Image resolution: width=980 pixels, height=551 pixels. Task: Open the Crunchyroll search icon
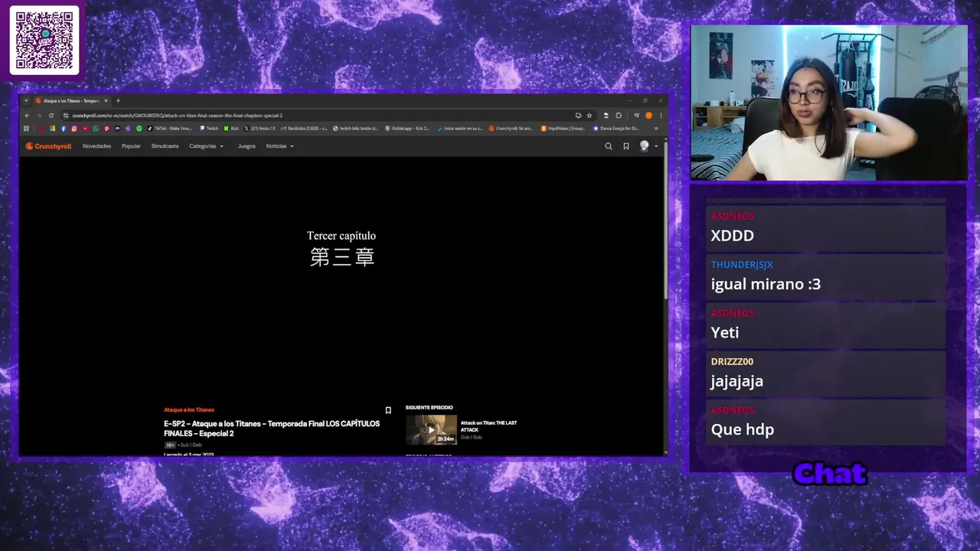(609, 146)
